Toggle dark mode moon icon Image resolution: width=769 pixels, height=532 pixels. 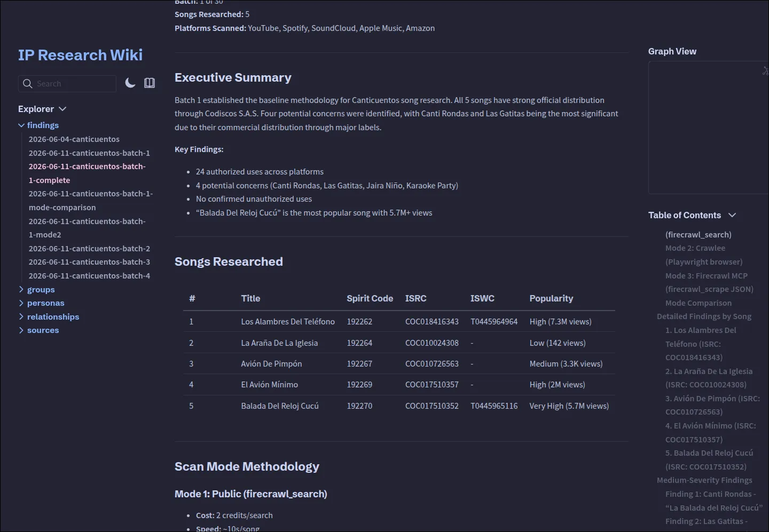(x=130, y=83)
